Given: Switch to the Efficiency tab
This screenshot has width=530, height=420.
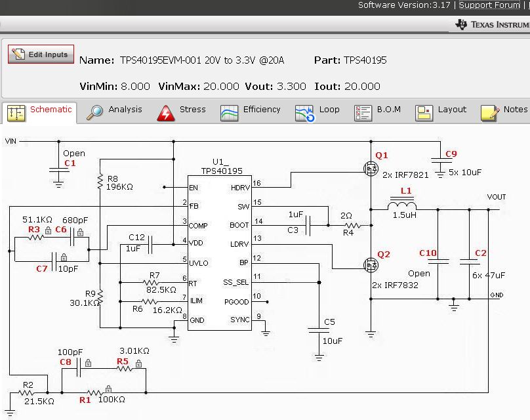Looking at the screenshot, I should (250, 113).
